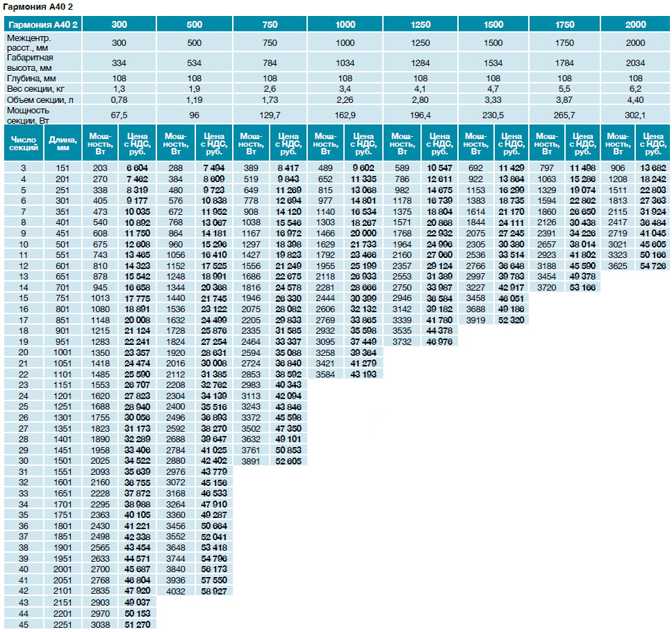Click the price cell 13 682

tap(653, 168)
